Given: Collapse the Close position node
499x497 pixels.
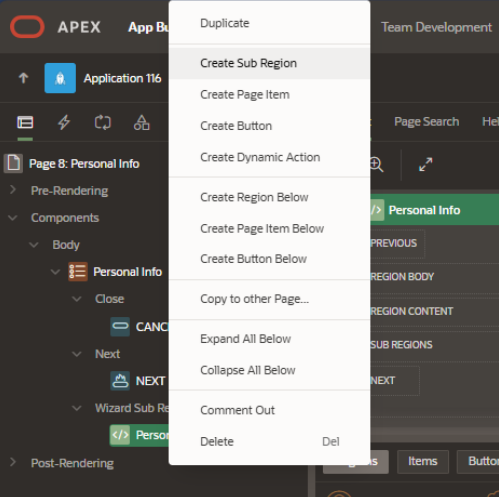Looking at the screenshot, I should (x=77, y=299).
